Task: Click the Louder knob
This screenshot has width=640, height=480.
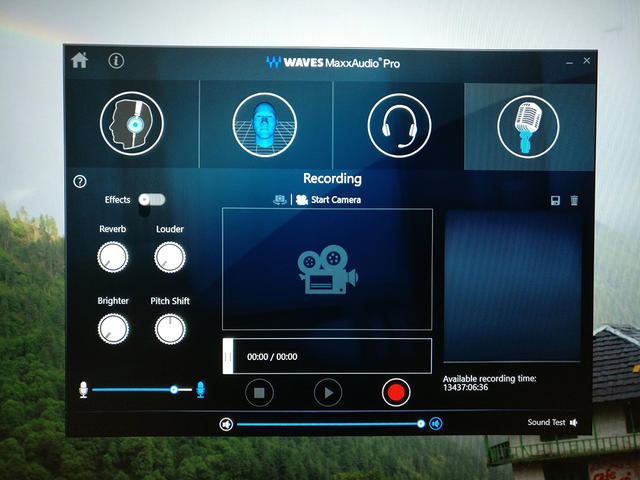Action: tap(170, 257)
